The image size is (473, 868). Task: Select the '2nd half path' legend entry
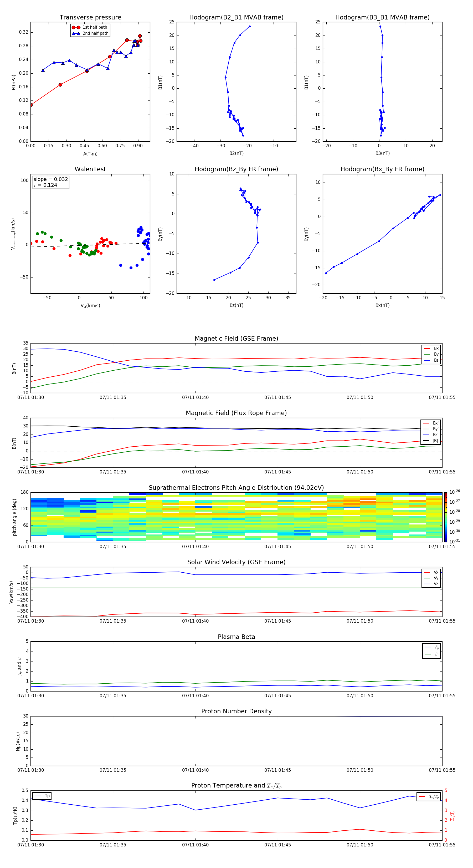pos(90,33)
